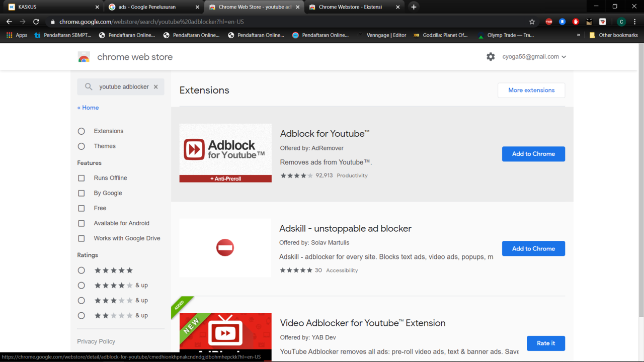Open the Adskill red stop icon thumbnail
This screenshot has width=644, height=362.
[x=225, y=247]
